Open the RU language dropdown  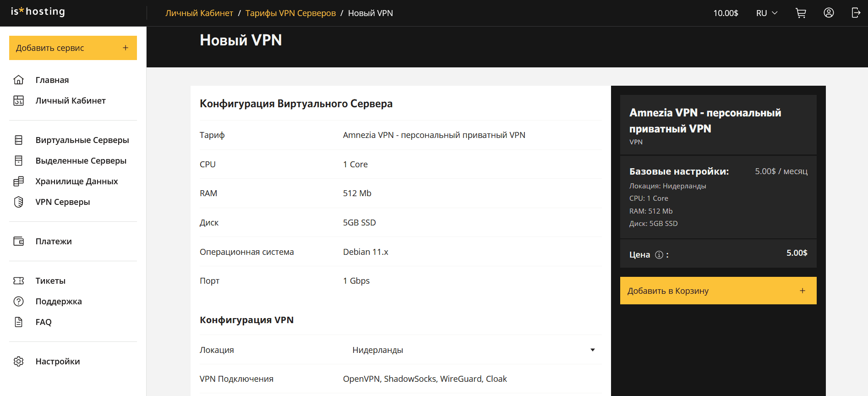pyautogui.click(x=766, y=13)
